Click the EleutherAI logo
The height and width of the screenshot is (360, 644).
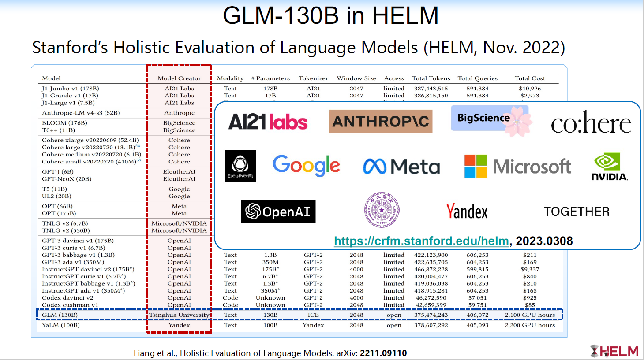point(240,167)
